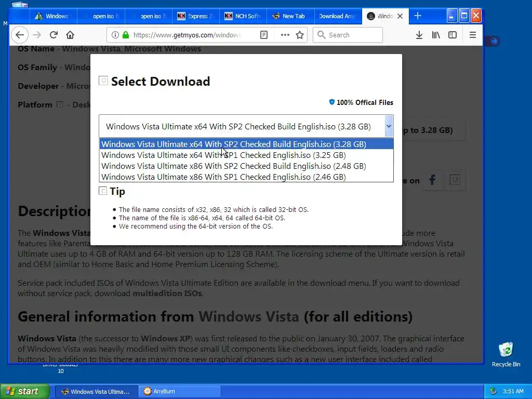
Task: Select x64 With SP2 Checked Build option
Action: tap(246, 144)
